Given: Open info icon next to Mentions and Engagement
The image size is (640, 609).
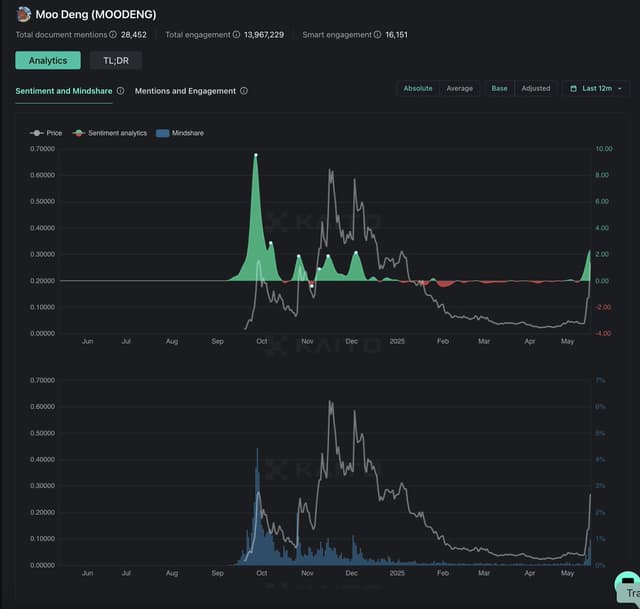Looking at the screenshot, I should tap(244, 91).
